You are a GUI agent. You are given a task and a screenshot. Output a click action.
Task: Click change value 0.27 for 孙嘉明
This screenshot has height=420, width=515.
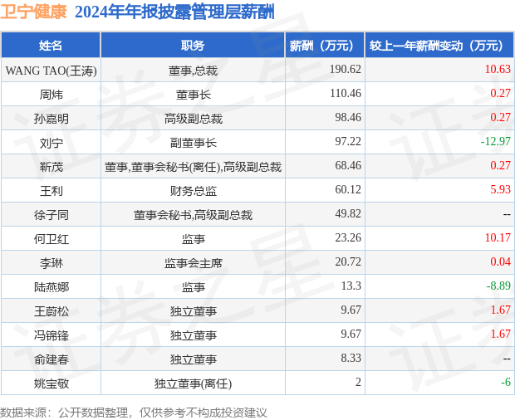(500, 117)
